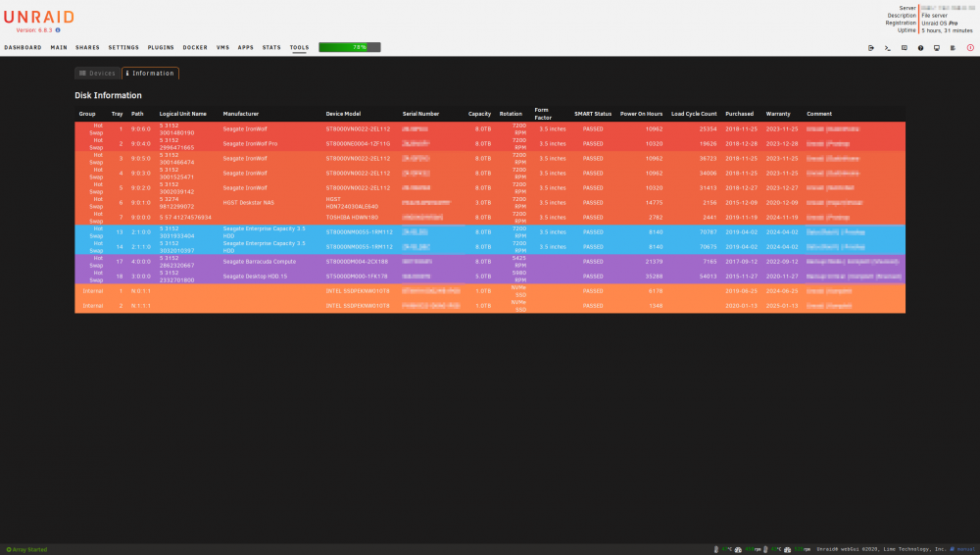Sort by Logical Unit Name column header

tap(182, 114)
